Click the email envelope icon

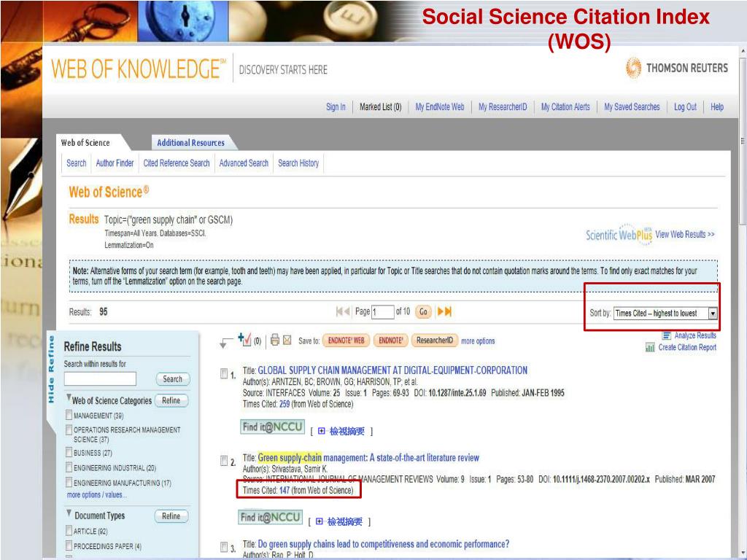tap(287, 340)
